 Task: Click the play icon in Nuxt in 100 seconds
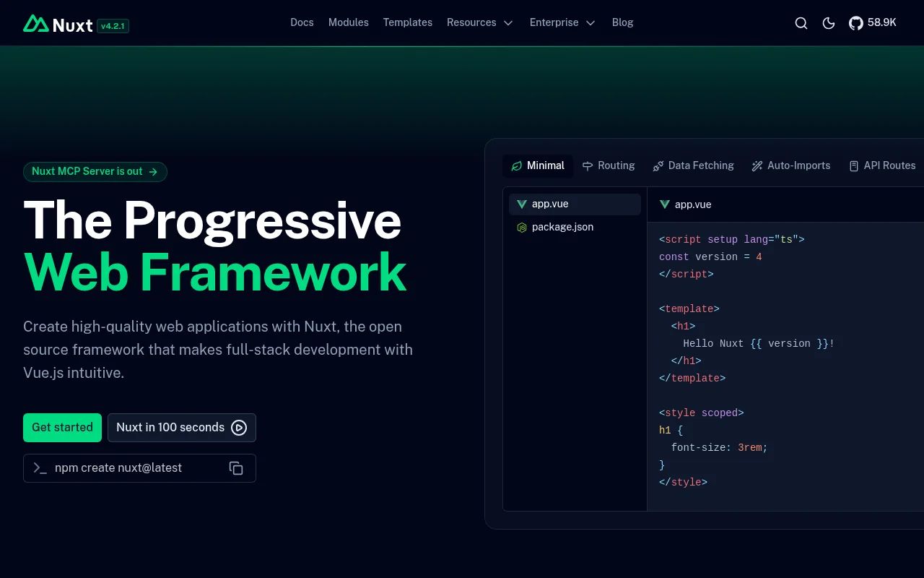[239, 428]
